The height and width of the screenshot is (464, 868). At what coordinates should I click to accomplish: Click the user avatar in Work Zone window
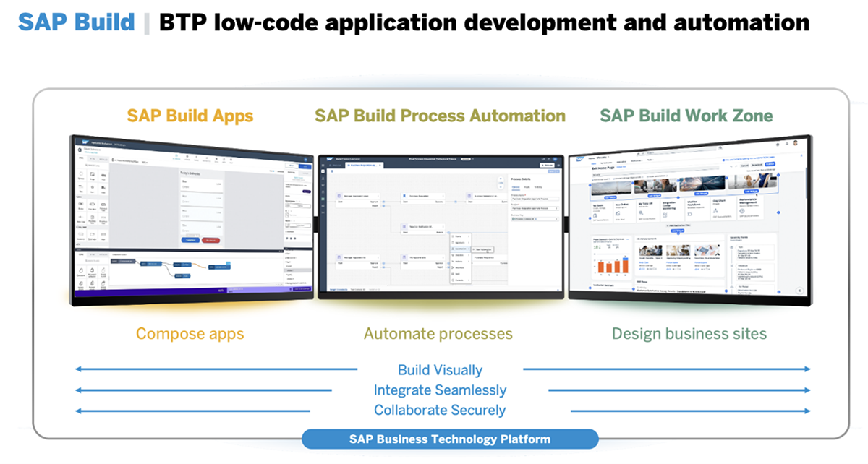(x=796, y=143)
